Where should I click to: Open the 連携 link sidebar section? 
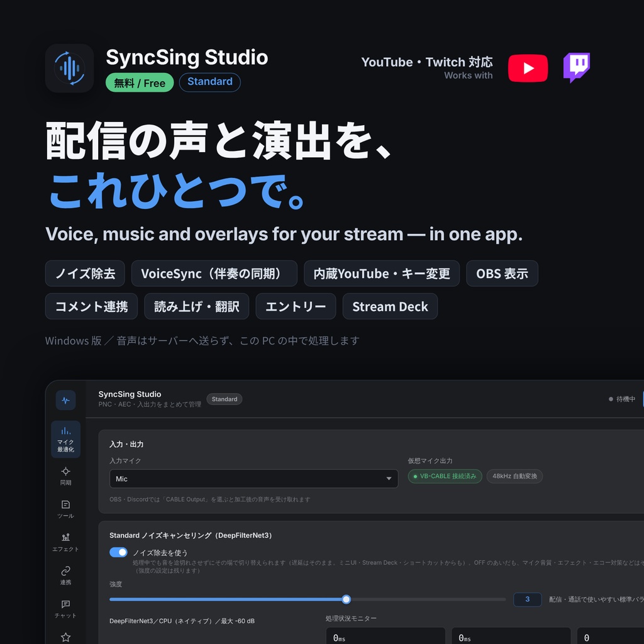(65, 576)
